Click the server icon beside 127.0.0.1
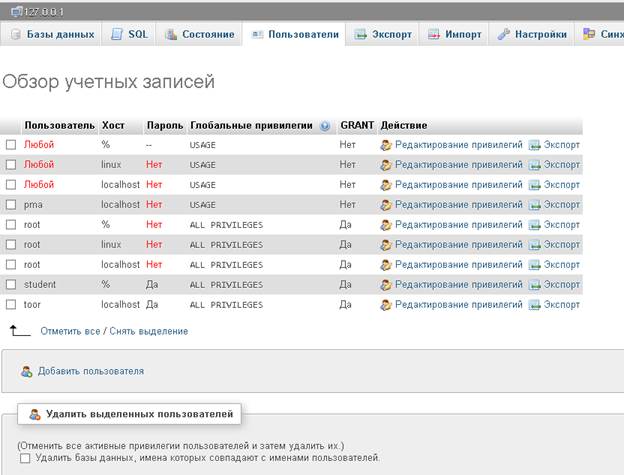Viewport: 624px width, 475px height. coord(17,12)
